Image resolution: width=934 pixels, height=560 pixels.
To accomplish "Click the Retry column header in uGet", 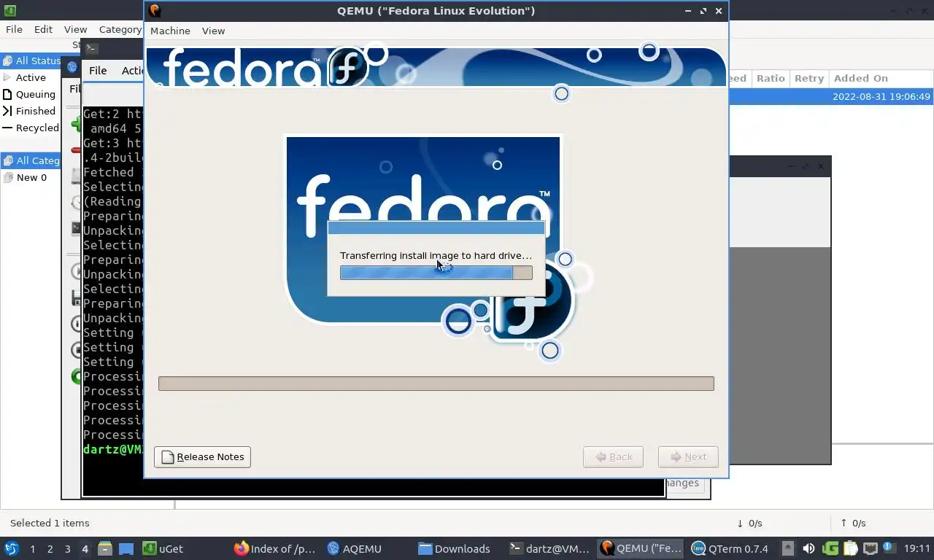I will (x=808, y=78).
